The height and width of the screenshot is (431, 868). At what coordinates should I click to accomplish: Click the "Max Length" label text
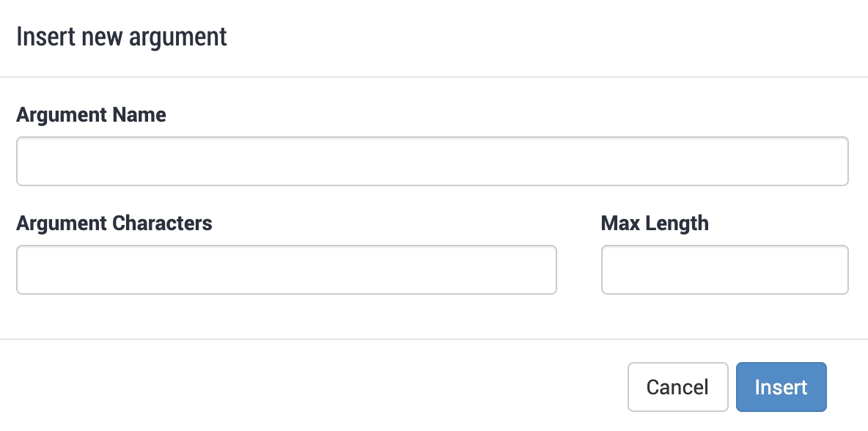pos(655,223)
